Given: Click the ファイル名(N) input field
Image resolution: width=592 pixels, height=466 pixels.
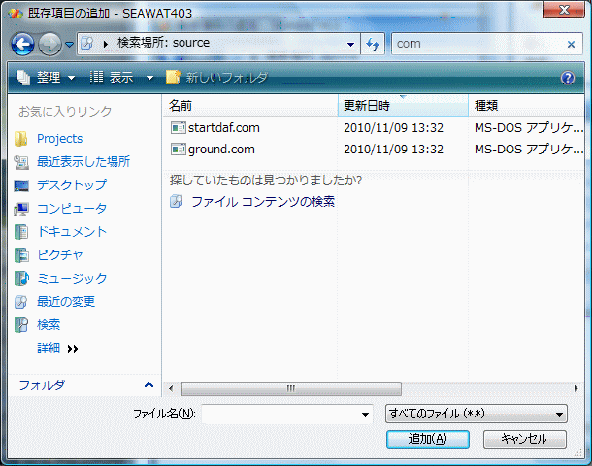Looking at the screenshot, I should click(x=281, y=414).
